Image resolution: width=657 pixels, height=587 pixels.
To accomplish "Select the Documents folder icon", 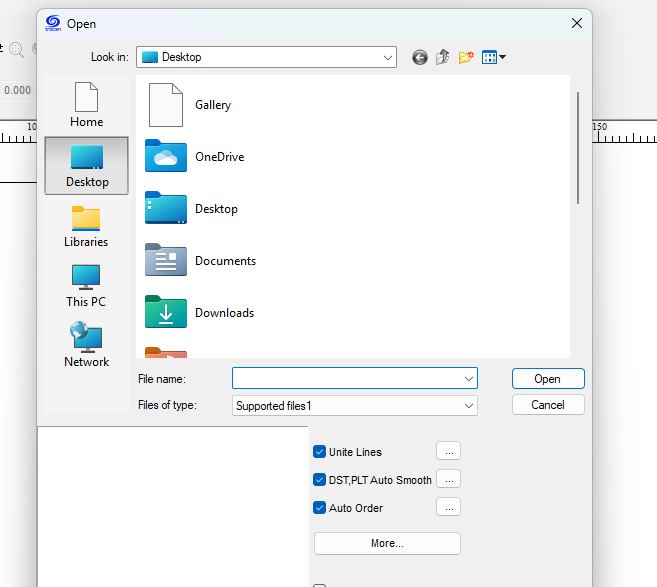I will coord(166,260).
